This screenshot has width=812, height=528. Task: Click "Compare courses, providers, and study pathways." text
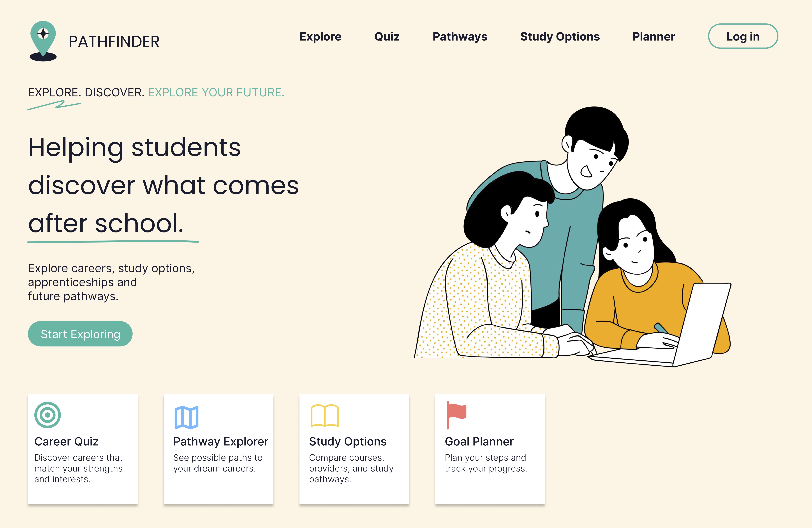pos(351,468)
